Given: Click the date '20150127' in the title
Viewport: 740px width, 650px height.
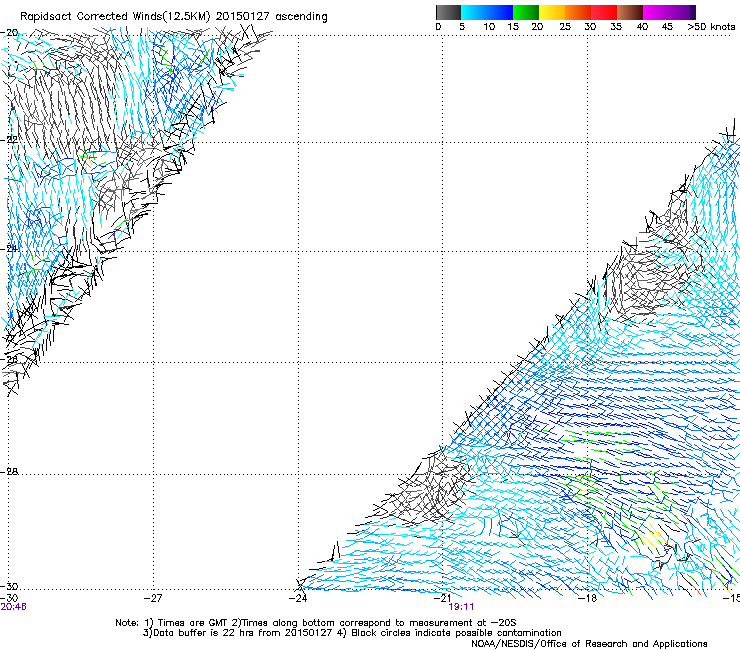Looking at the screenshot, I should click(243, 16).
